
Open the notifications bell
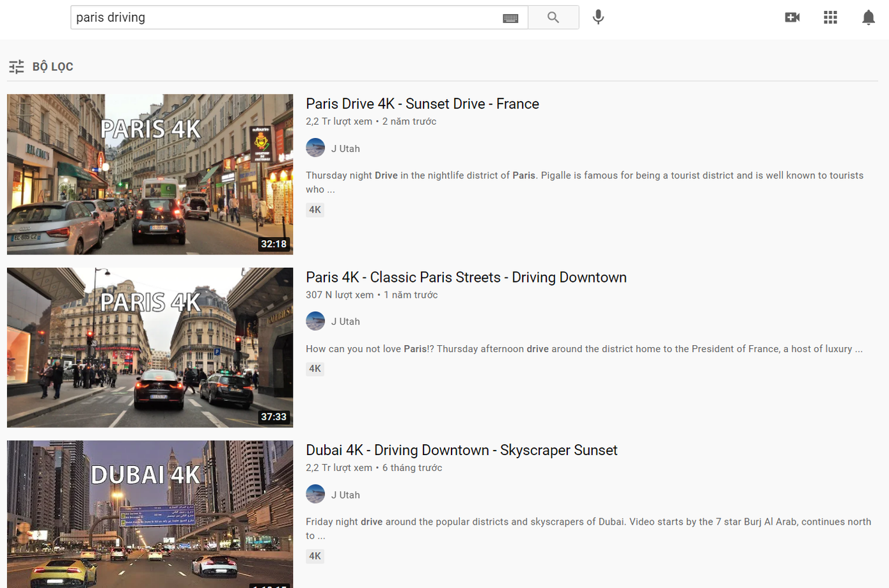pos(868,17)
